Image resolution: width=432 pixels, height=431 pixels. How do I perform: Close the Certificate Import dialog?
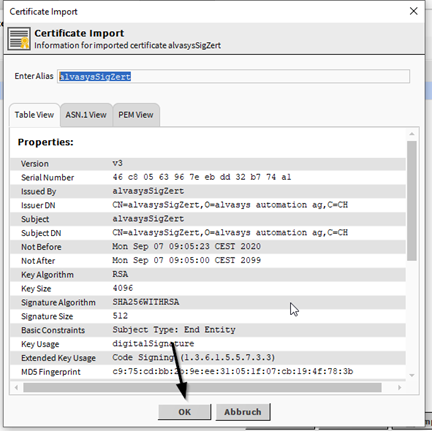[x=413, y=11]
